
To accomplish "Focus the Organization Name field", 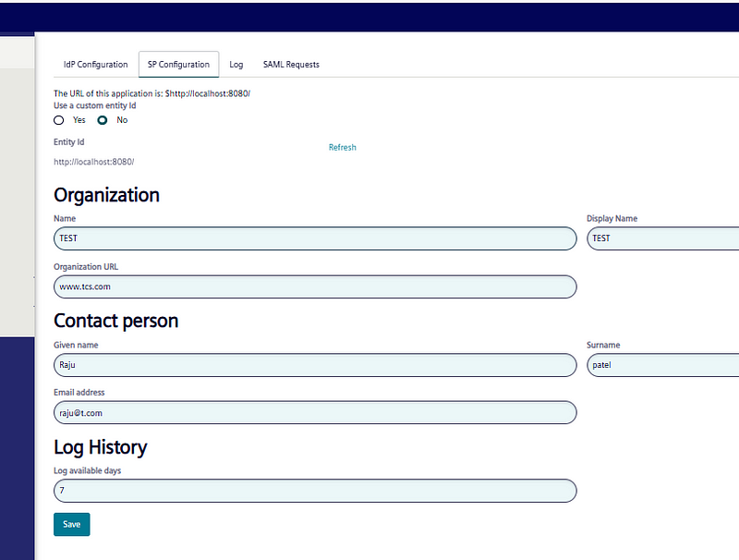I will click(315, 238).
